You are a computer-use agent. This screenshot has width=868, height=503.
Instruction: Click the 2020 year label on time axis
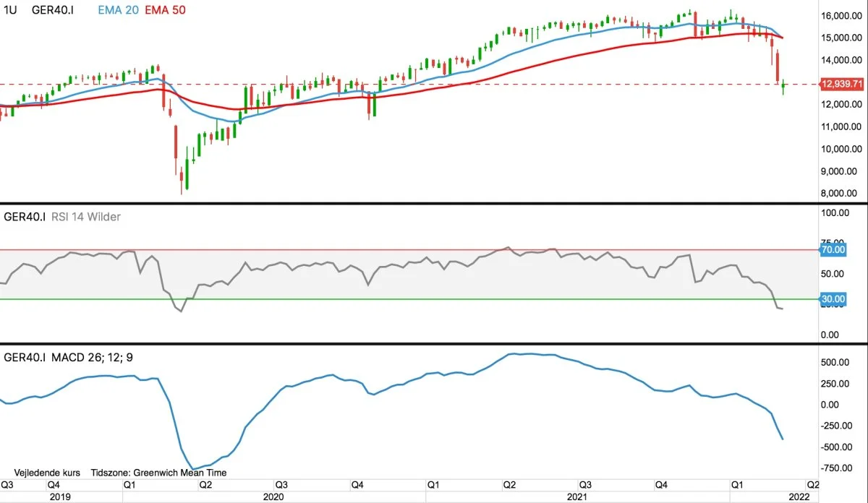point(273,497)
